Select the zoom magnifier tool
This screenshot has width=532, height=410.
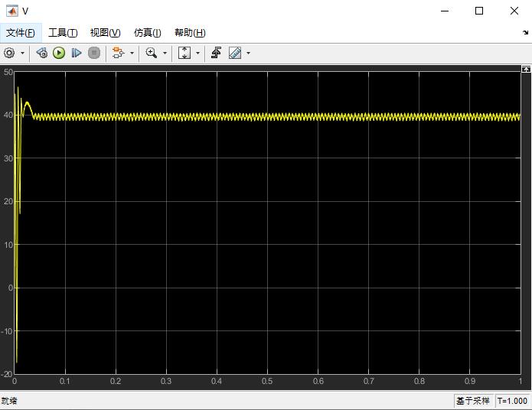pyautogui.click(x=152, y=53)
